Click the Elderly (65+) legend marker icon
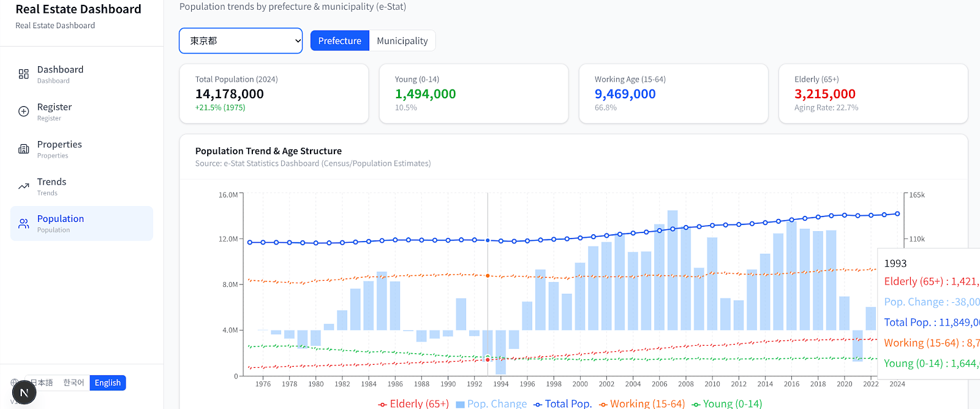This screenshot has width=980, height=409. click(382, 404)
